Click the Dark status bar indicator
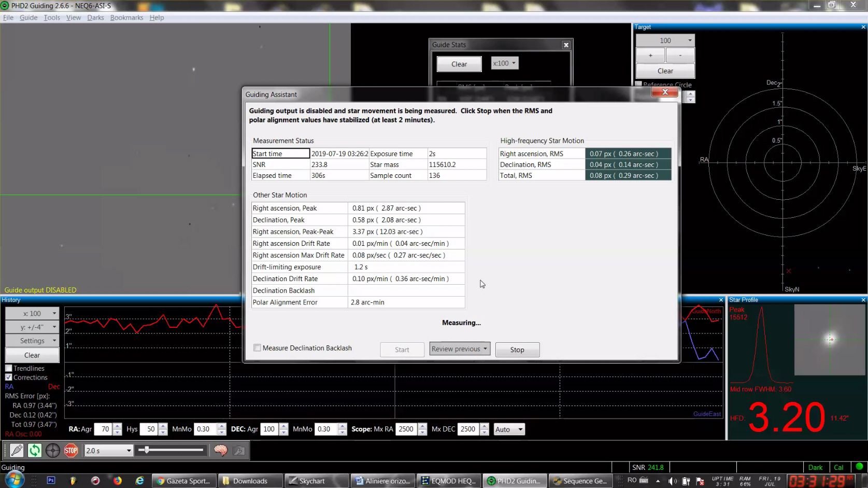The image size is (868, 488). pyautogui.click(x=815, y=467)
